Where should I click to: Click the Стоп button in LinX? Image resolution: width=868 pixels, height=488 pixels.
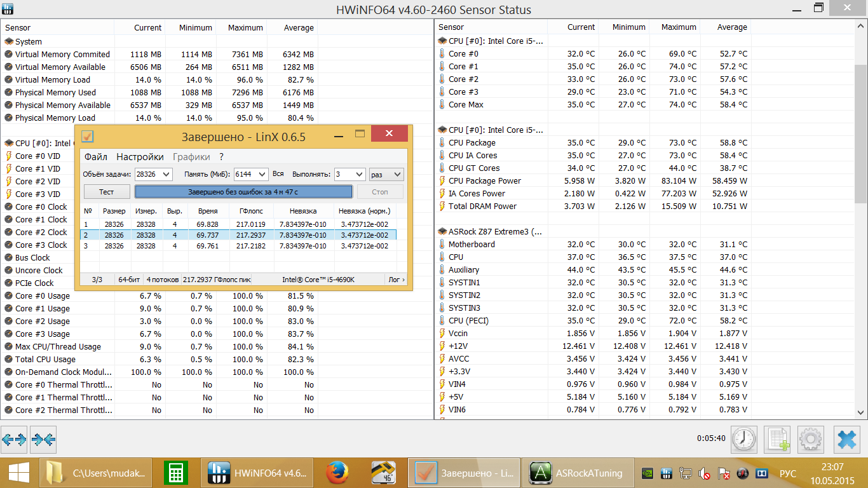(x=380, y=192)
